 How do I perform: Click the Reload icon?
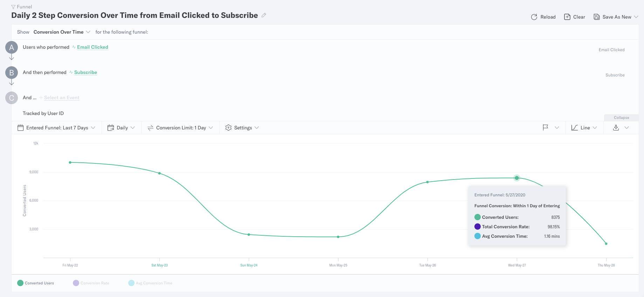(x=534, y=17)
